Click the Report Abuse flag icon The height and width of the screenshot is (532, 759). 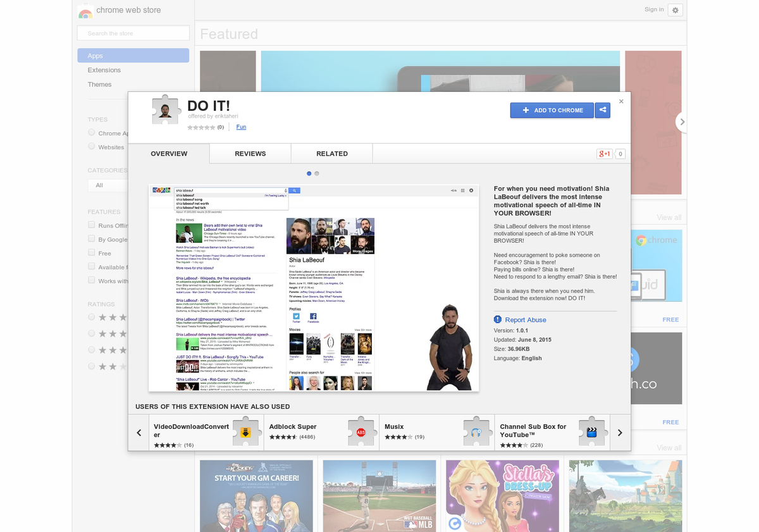(498, 320)
